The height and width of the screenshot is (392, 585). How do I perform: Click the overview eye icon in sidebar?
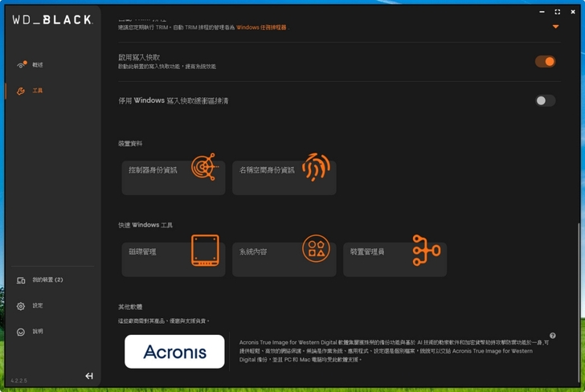click(x=22, y=65)
